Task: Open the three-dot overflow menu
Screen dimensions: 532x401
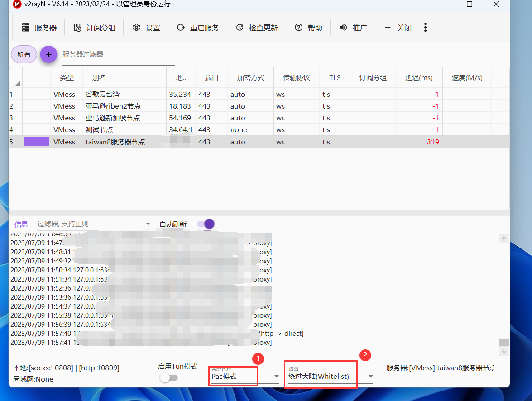Action: coord(425,28)
